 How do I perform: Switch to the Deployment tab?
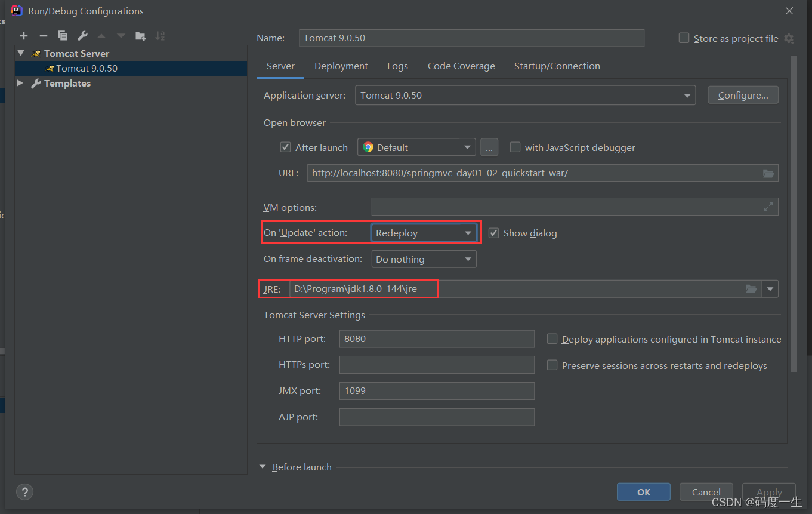341,66
